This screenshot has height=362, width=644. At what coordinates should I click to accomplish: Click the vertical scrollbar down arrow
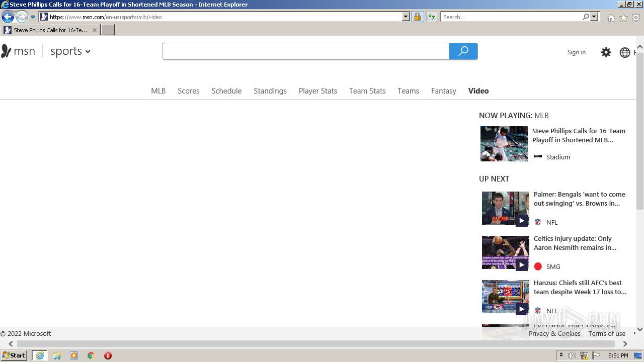[x=640, y=330]
